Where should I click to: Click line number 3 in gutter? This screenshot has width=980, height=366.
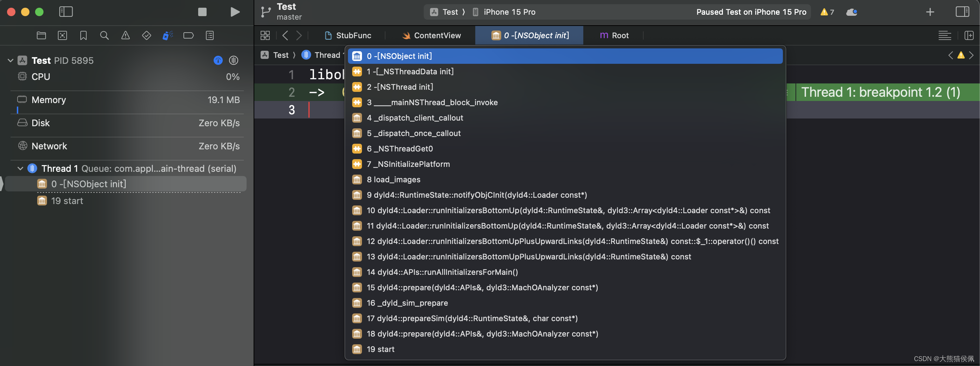tap(291, 110)
